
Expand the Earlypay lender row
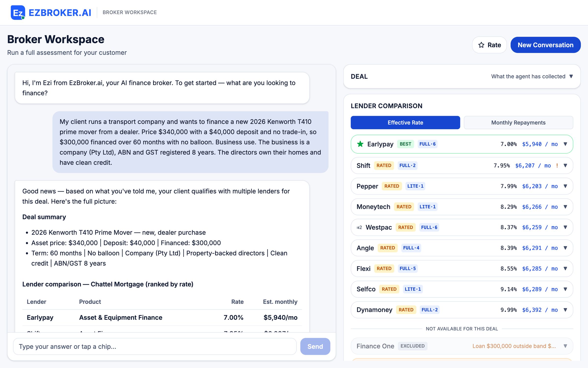(565, 144)
